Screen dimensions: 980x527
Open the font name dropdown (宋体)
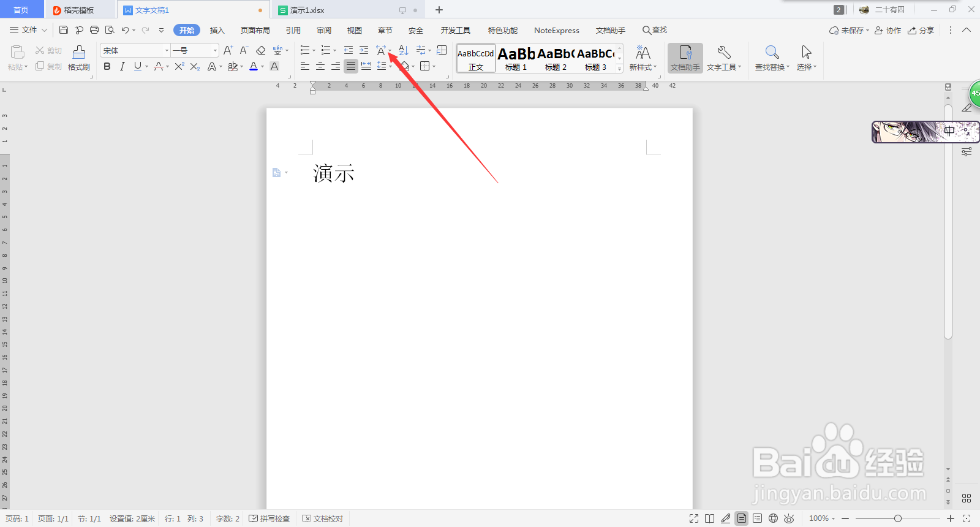pos(167,50)
